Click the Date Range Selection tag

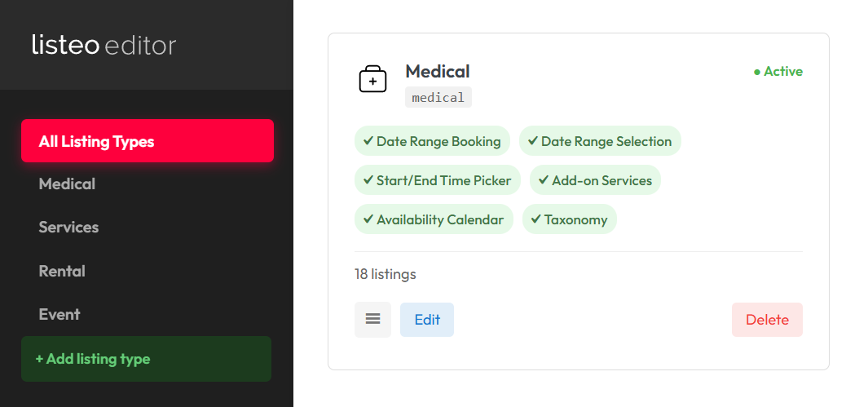[600, 141]
